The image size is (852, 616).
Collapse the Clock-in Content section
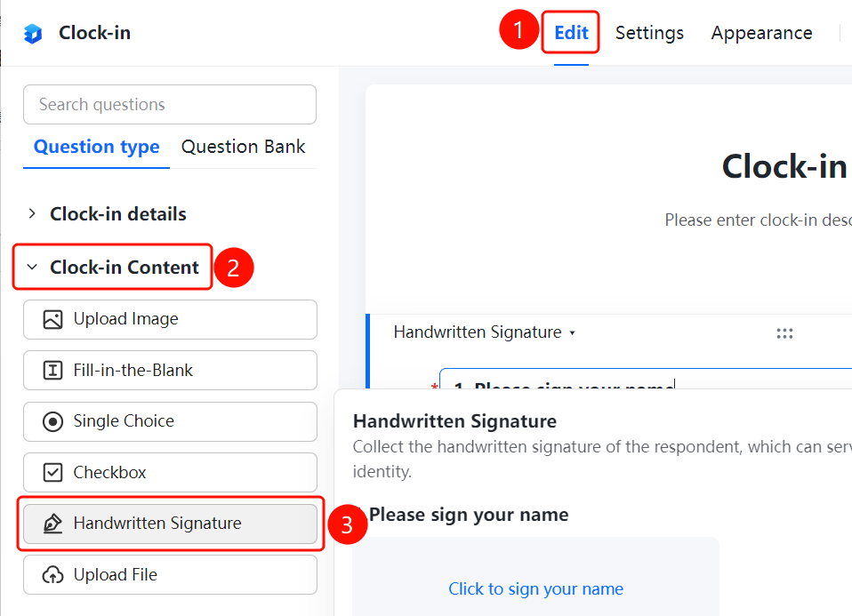coord(32,267)
